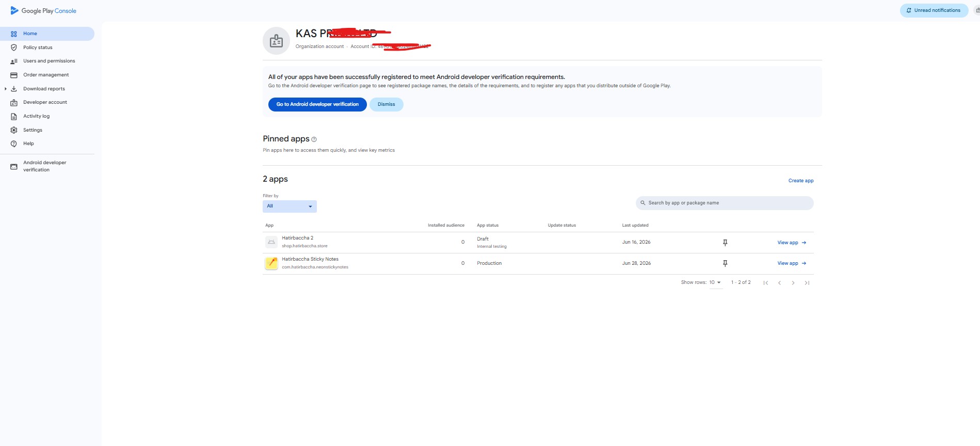Go to the last page of apps
Image resolution: width=980 pixels, height=446 pixels.
[807, 283]
